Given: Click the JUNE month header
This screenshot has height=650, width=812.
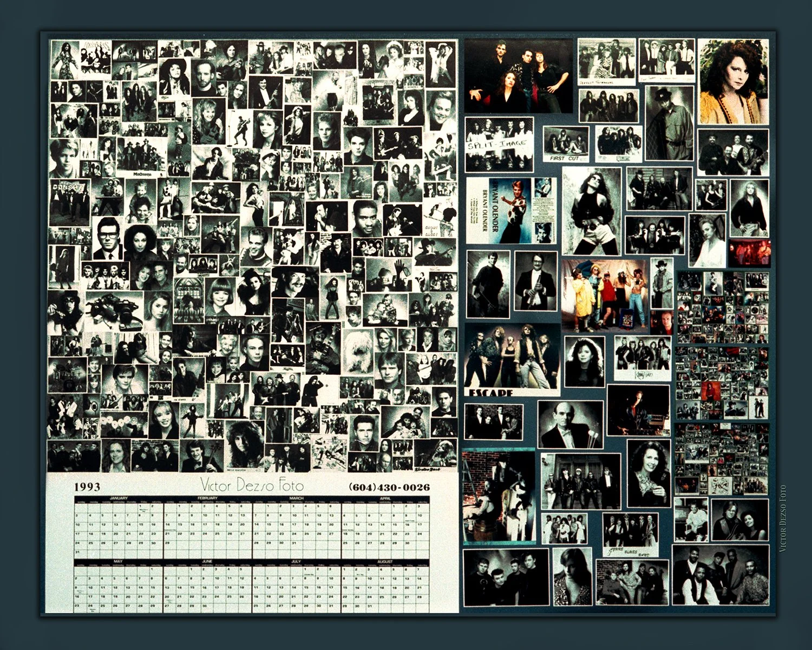Looking at the screenshot, I should coord(207,561).
